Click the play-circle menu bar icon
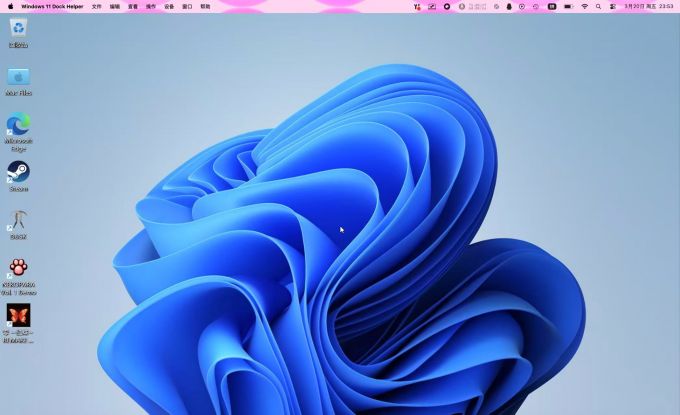680x415 pixels. pos(522,7)
